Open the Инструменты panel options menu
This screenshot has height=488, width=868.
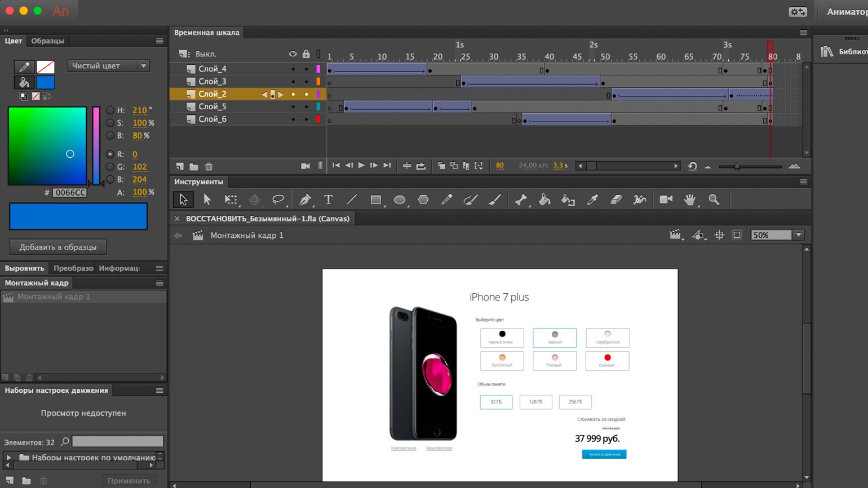click(x=804, y=182)
